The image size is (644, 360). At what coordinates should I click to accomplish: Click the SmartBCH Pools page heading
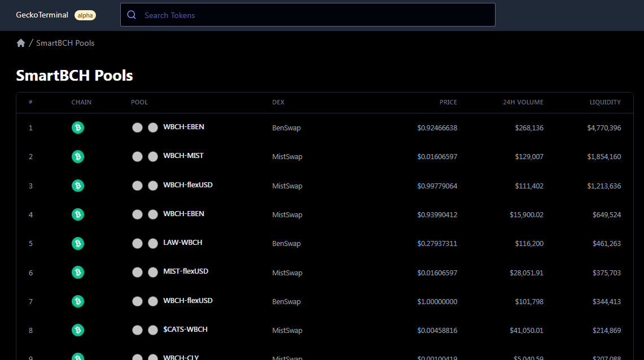point(75,76)
